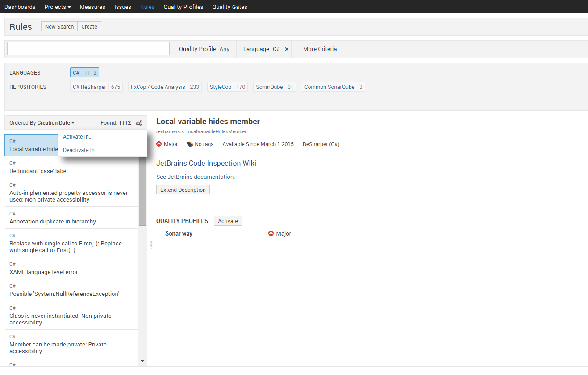Choose Deactivate In from the menu

80,150
